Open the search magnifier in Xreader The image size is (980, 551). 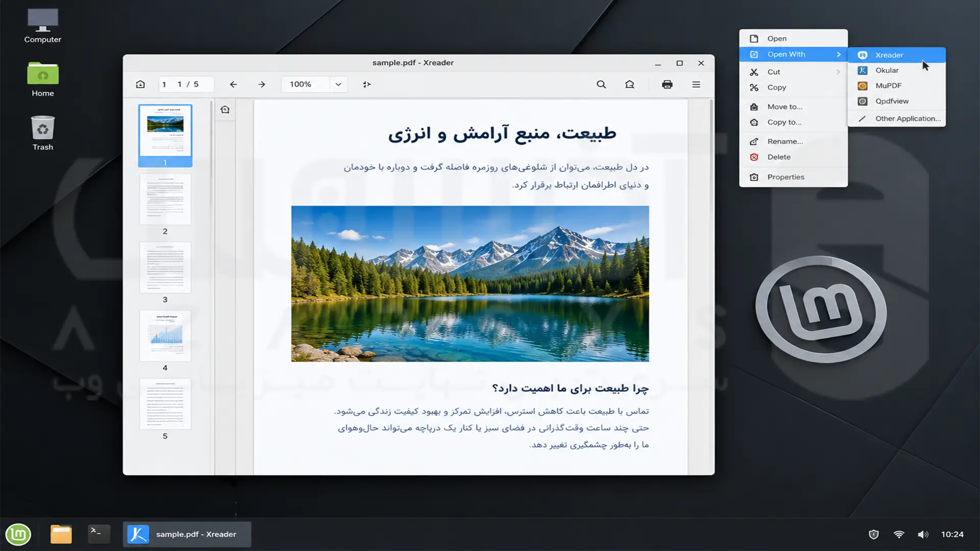coord(601,84)
